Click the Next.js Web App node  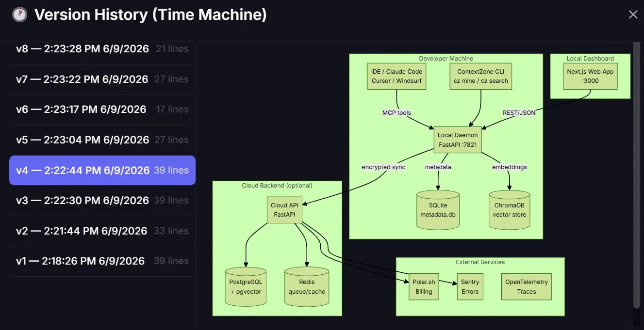point(590,76)
